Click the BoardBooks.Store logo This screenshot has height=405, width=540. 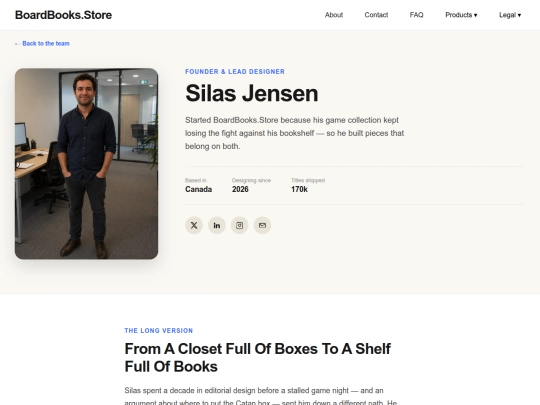pyautogui.click(x=63, y=15)
